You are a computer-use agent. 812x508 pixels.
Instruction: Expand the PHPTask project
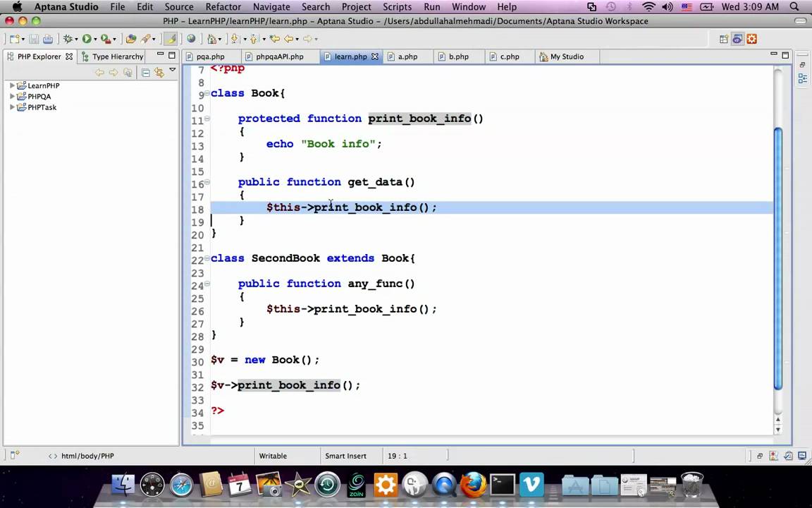pos(13,107)
